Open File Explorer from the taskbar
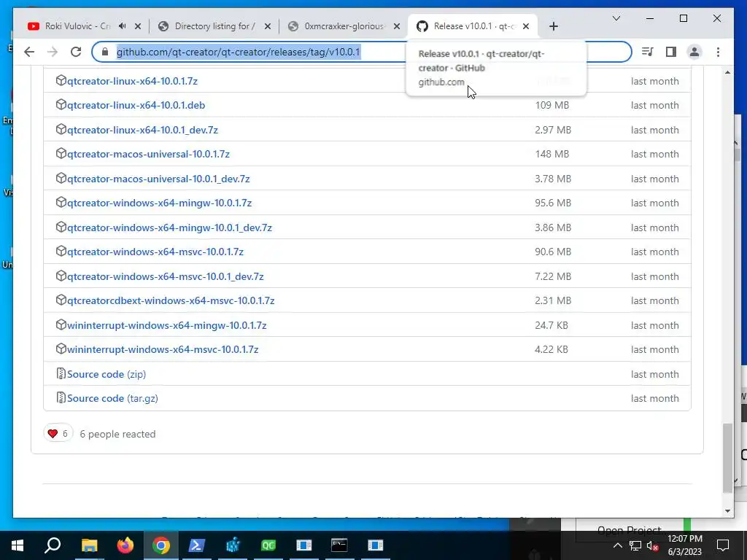The width and height of the screenshot is (747, 560). point(89,545)
